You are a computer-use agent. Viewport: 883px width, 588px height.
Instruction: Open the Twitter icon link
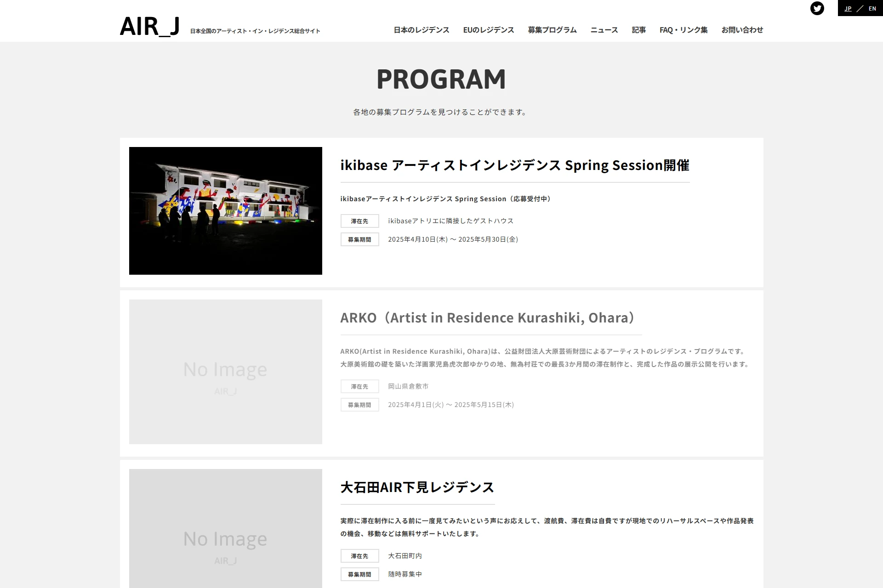(817, 8)
